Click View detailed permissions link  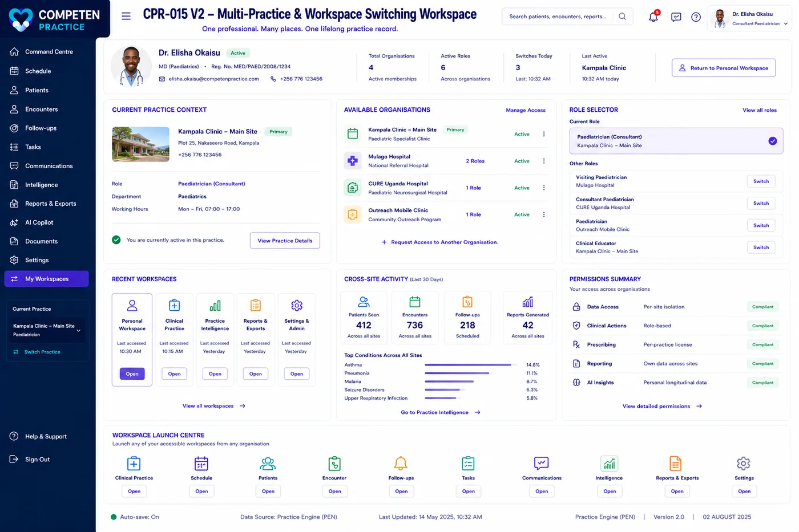(662, 406)
